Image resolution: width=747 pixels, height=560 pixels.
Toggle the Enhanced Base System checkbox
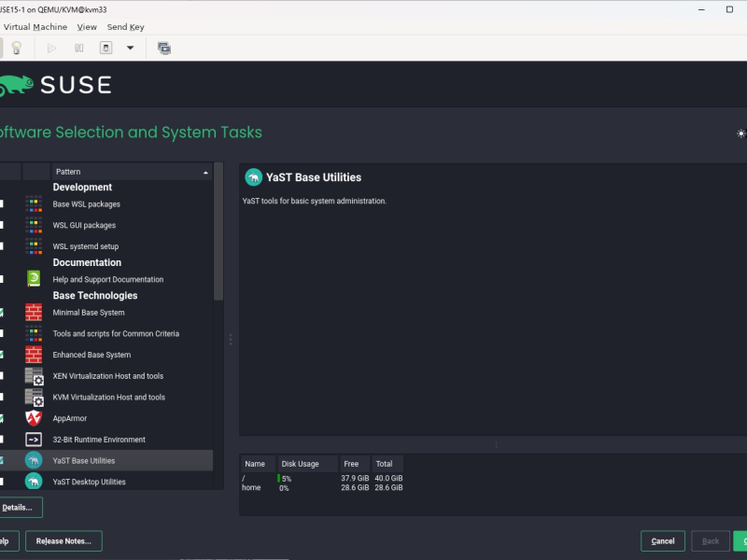point(2,355)
